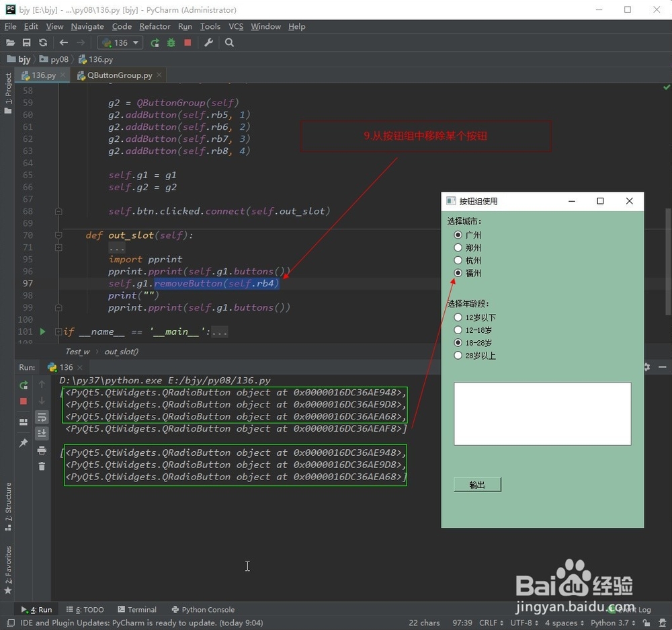Viewport: 672px width, 630px height.
Task: Stop the process in the Run panel
Action: (24, 401)
